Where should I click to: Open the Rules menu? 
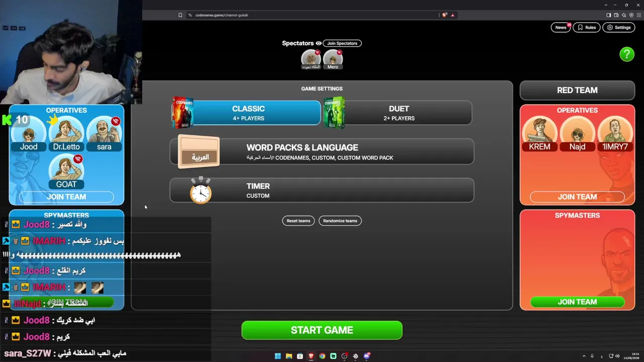click(x=587, y=28)
